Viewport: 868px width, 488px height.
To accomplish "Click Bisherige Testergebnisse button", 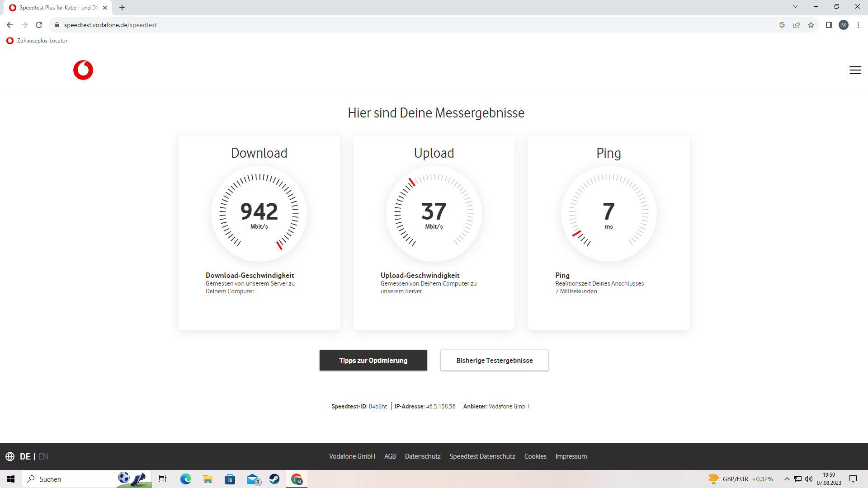I will point(494,360).
